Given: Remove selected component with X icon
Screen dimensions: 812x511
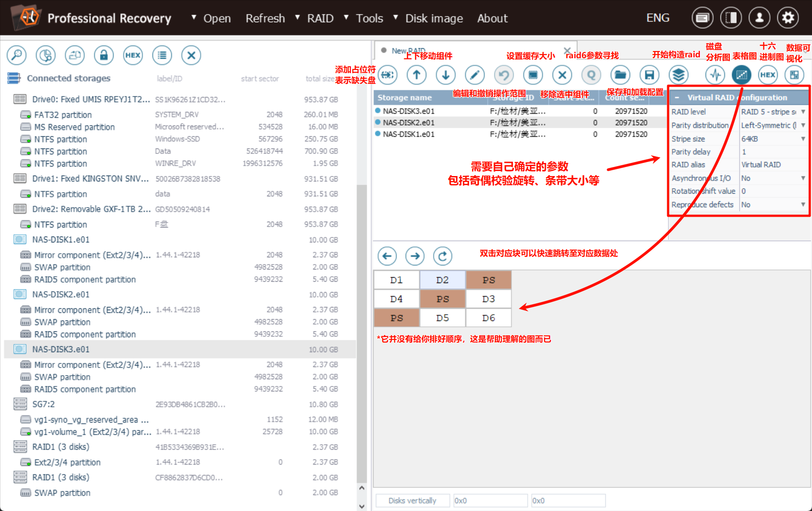Looking at the screenshot, I should [562, 75].
